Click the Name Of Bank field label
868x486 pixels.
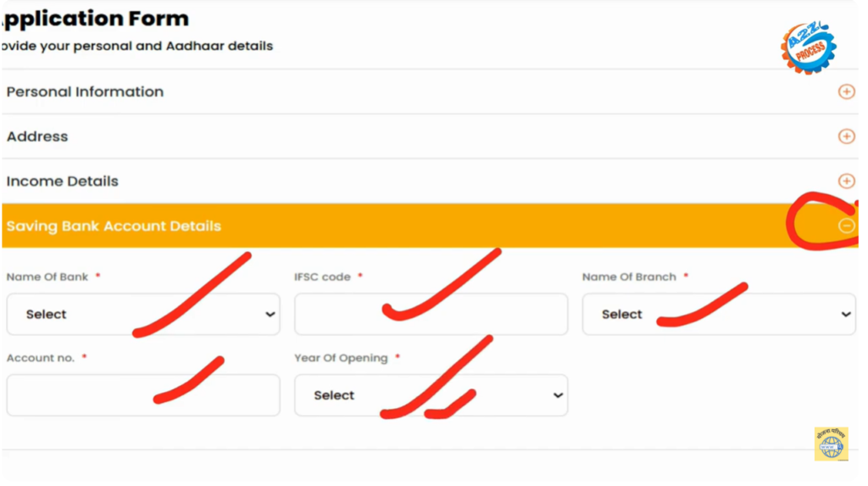[47, 277]
